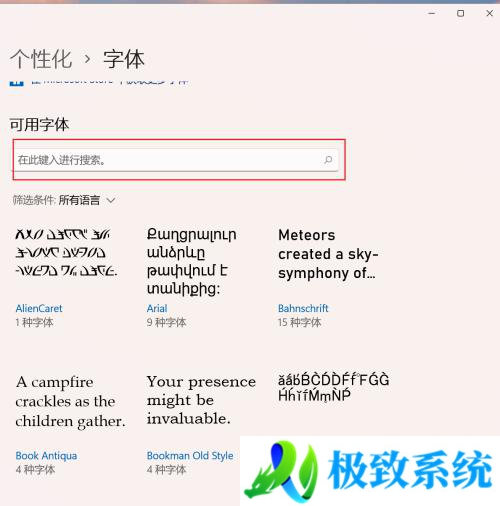The height and width of the screenshot is (506, 500).
Task: Select the Arial Armenian text preview
Action: pos(191,262)
